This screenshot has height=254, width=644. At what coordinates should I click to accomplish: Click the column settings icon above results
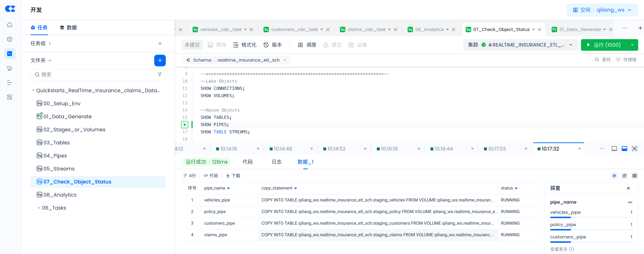(635, 176)
